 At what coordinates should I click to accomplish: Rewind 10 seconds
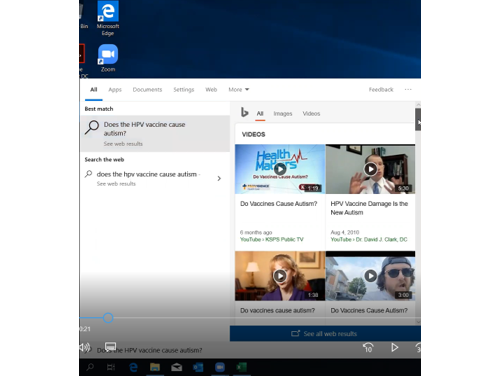368,348
